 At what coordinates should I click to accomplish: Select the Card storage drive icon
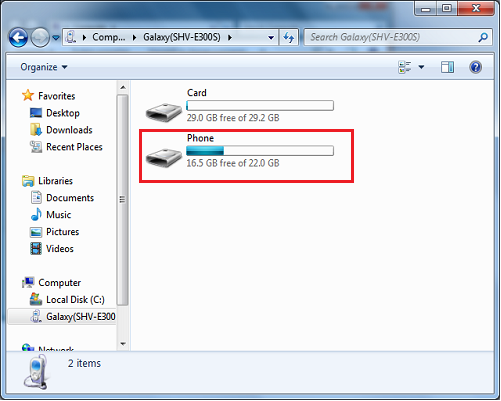pyautogui.click(x=164, y=112)
